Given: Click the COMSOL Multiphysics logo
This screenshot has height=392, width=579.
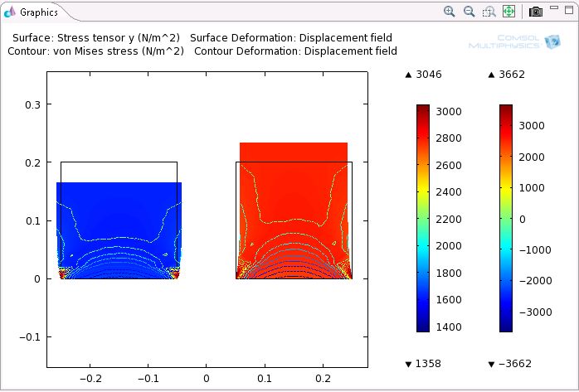Looking at the screenshot, I should pos(503,43).
